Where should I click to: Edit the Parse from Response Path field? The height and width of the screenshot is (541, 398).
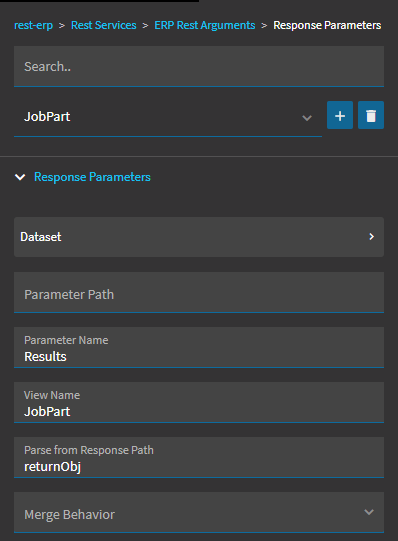199,458
